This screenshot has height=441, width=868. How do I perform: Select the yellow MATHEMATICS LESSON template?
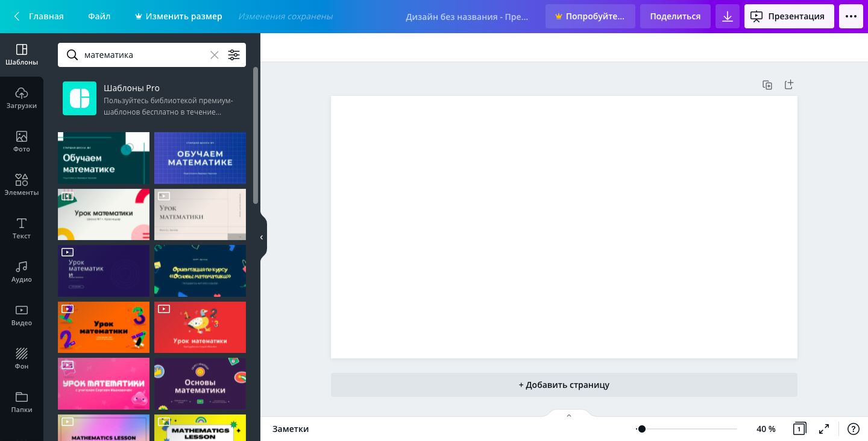tap(200, 428)
